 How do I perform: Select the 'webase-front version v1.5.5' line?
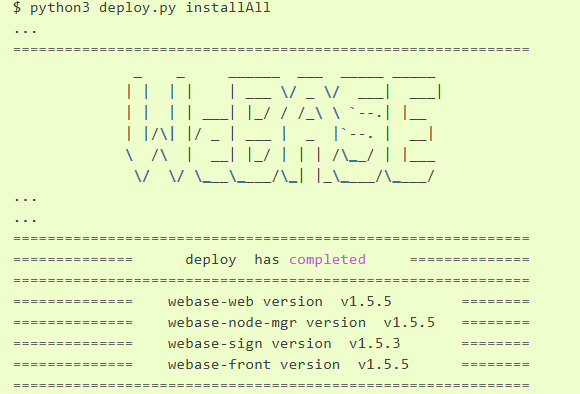coord(289,365)
